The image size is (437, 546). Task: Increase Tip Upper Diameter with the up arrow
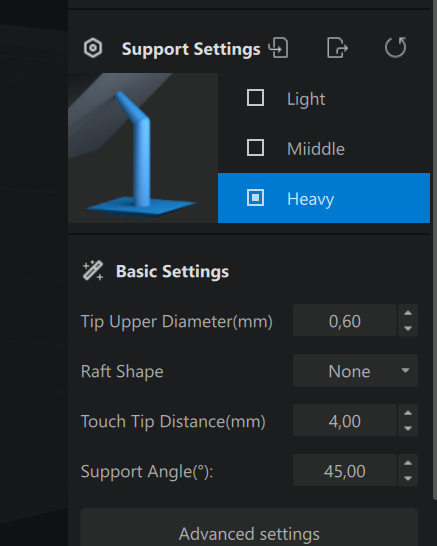click(408, 313)
